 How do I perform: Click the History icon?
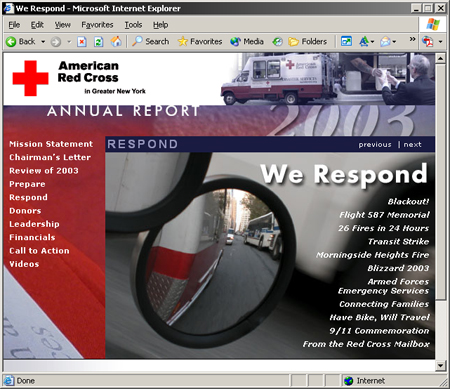tap(277, 42)
